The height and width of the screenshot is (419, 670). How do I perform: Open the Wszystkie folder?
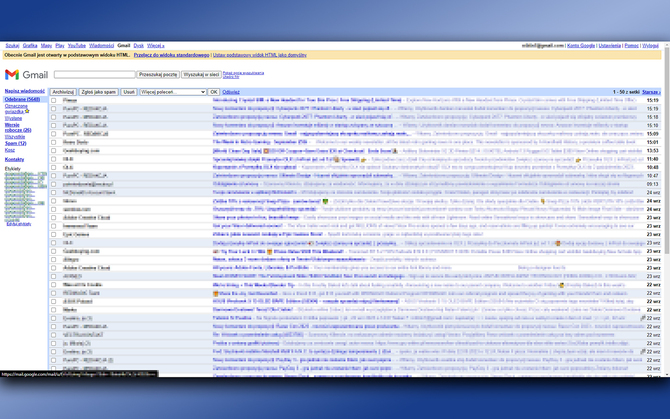coord(15,137)
